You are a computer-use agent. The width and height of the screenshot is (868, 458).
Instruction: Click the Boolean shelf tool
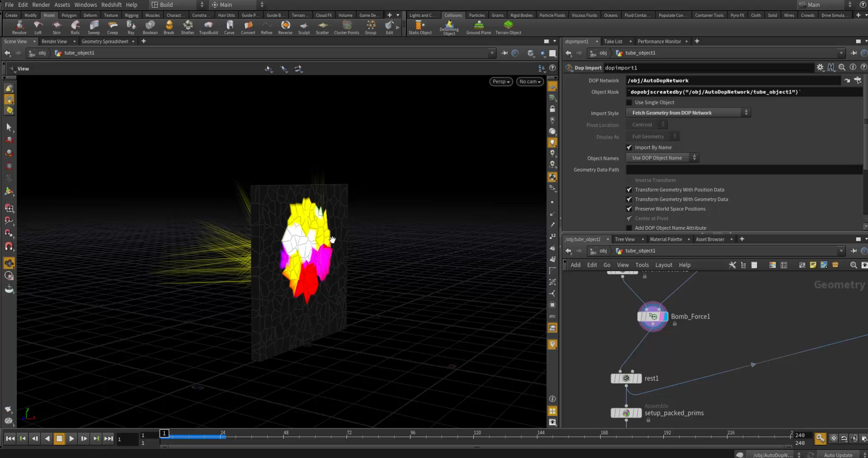pyautogui.click(x=150, y=27)
